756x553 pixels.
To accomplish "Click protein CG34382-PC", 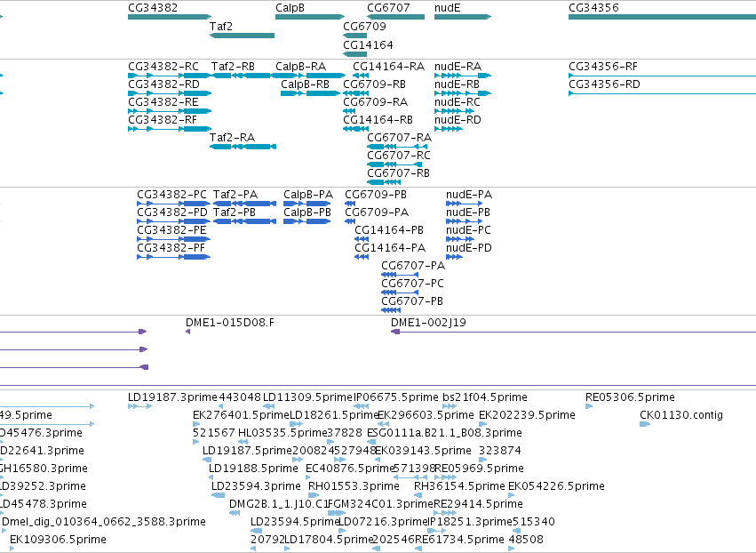I will click(172, 195).
